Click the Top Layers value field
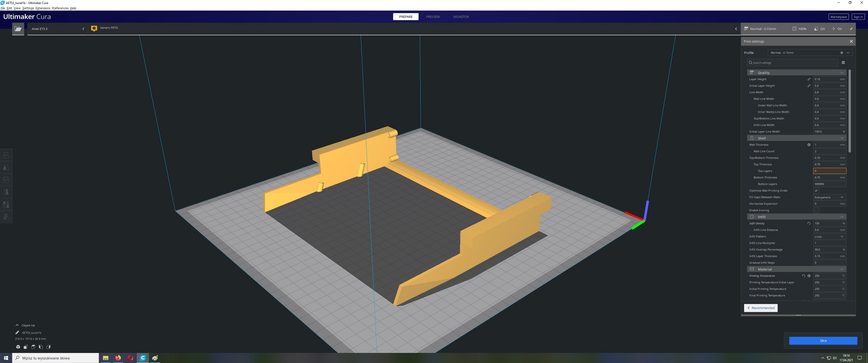 click(830, 171)
